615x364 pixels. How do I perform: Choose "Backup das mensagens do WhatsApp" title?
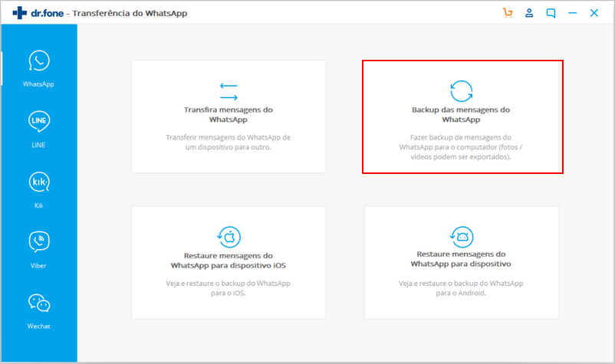pyautogui.click(x=461, y=114)
